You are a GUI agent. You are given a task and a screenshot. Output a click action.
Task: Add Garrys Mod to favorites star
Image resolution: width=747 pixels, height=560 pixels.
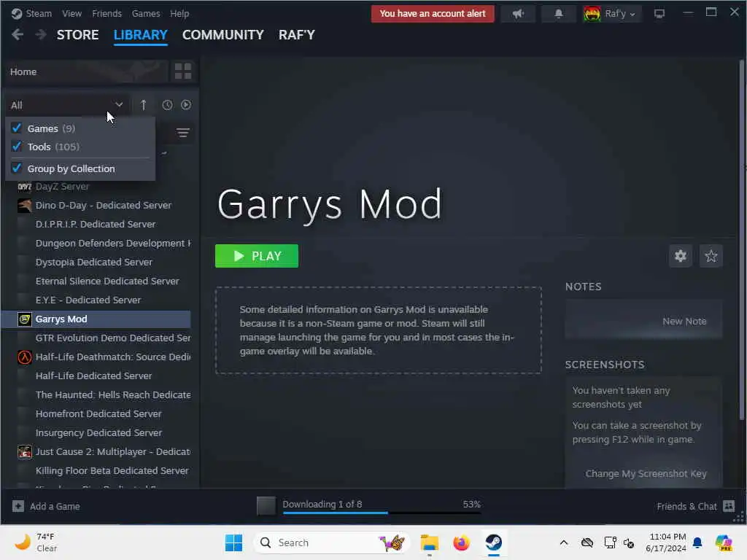point(711,256)
